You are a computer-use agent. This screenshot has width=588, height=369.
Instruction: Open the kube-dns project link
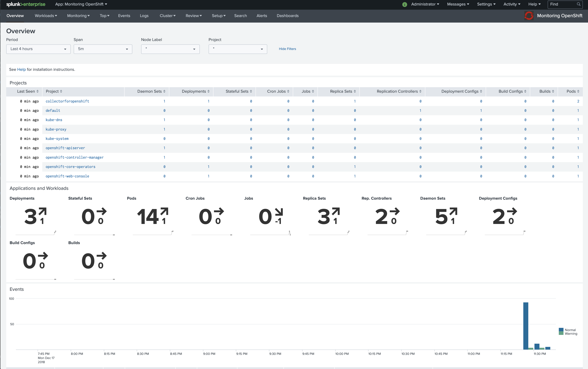tap(54, 120)
